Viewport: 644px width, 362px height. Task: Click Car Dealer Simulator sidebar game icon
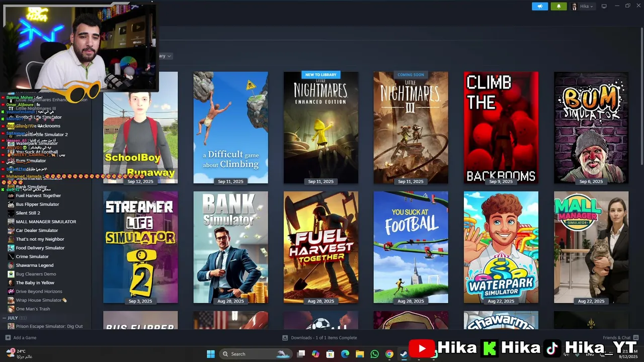click(x=11, y=230)
